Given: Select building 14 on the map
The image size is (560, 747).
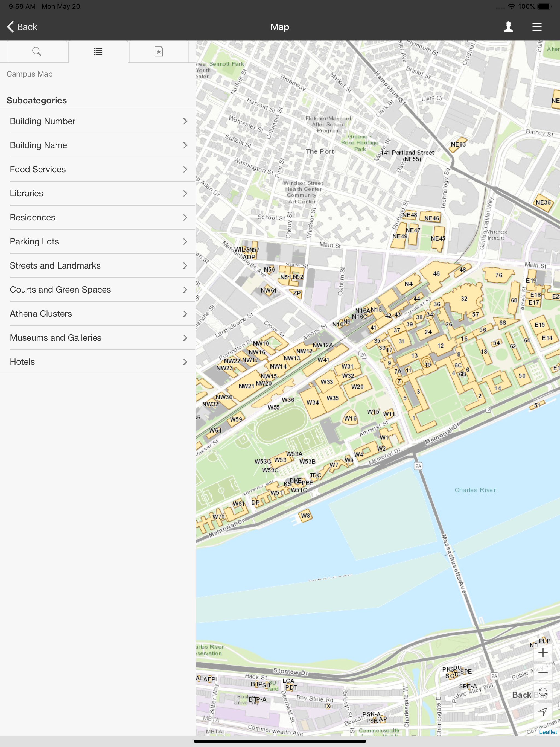Looking at the screenshot, I should click(497, 388).
